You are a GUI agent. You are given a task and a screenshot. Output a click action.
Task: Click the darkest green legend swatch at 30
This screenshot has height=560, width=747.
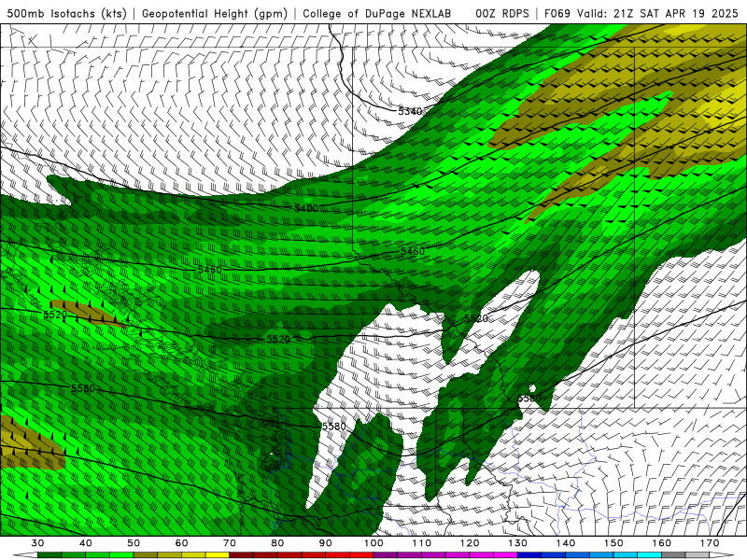click(x=49, y=555)
